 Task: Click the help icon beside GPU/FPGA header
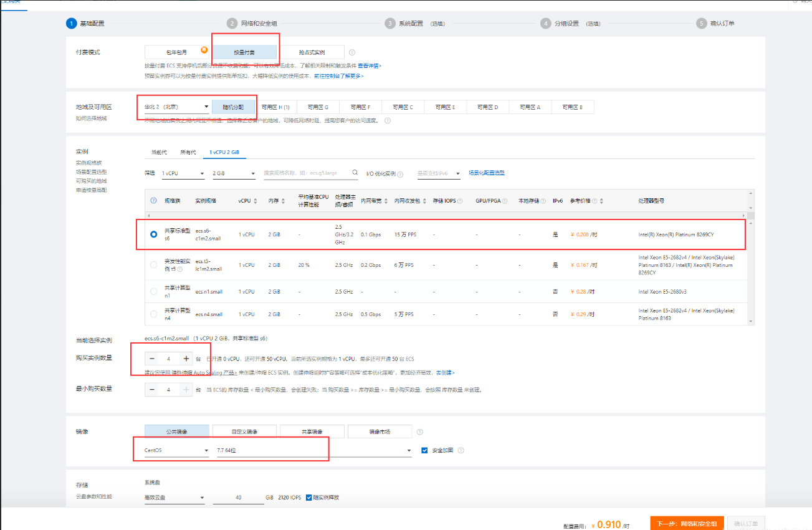505,201
